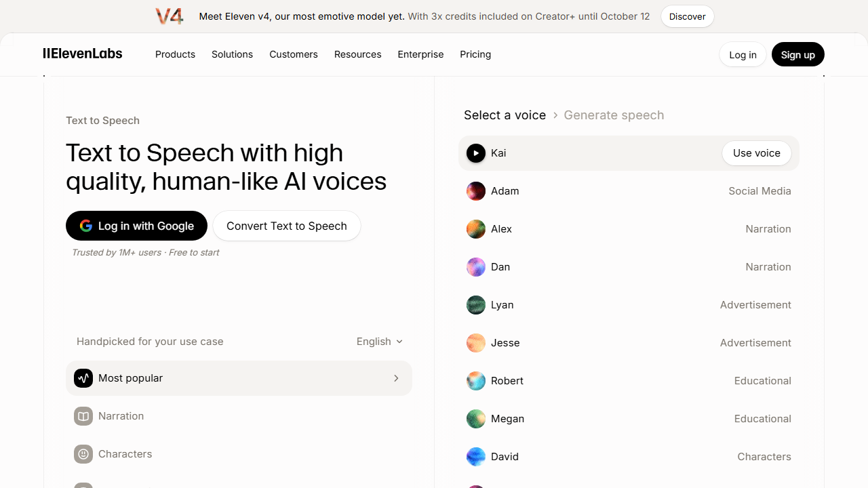Click Lyan's voice avatar icon

[x=476, y=305]
